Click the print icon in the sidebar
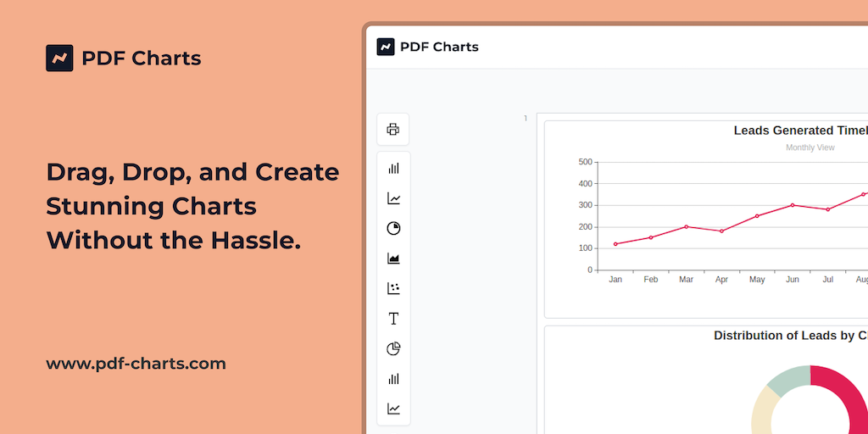 pos(393,130)
